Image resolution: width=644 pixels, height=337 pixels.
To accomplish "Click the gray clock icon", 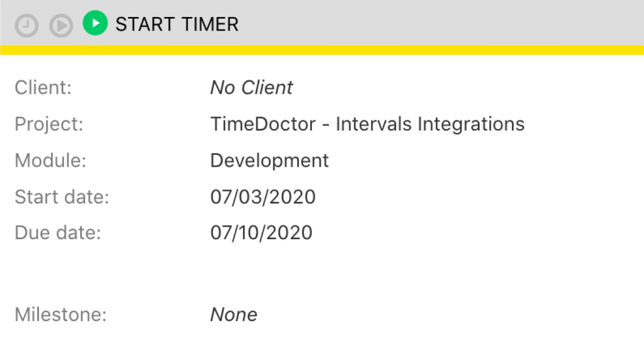I will tap(27, 26).
